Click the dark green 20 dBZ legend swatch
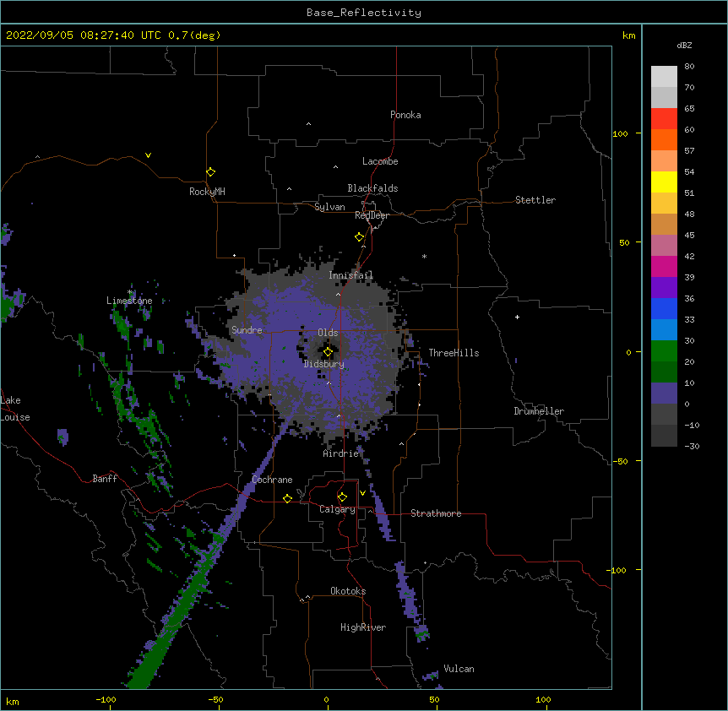The image size is (728, 711). pyautogui.click(x=664, y=372)
